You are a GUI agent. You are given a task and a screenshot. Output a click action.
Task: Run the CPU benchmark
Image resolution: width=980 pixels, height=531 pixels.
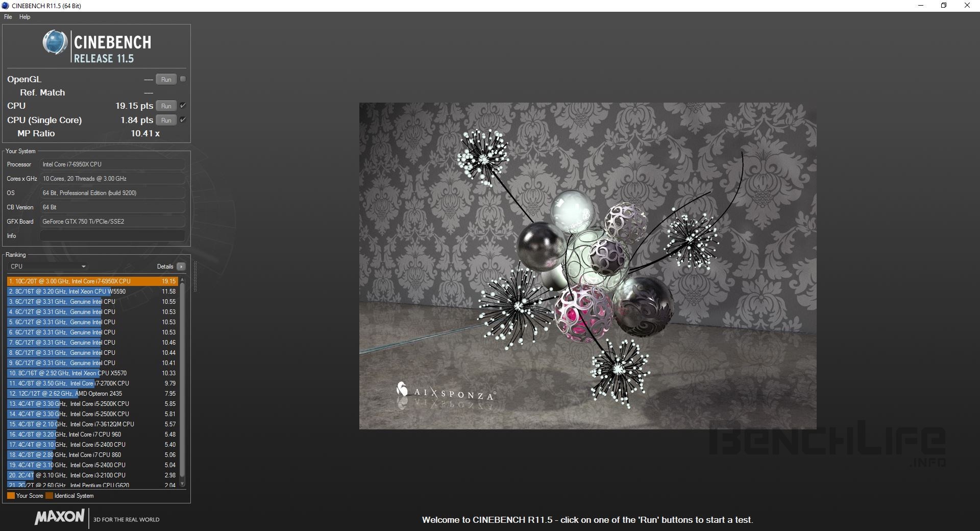pyautogui.click(x=166, y=106)
